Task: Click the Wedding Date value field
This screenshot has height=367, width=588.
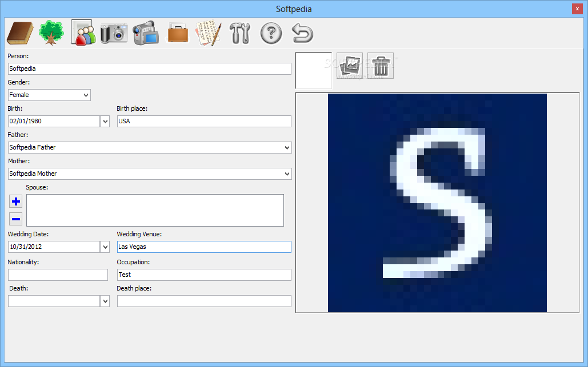Action: pos(54,247)
